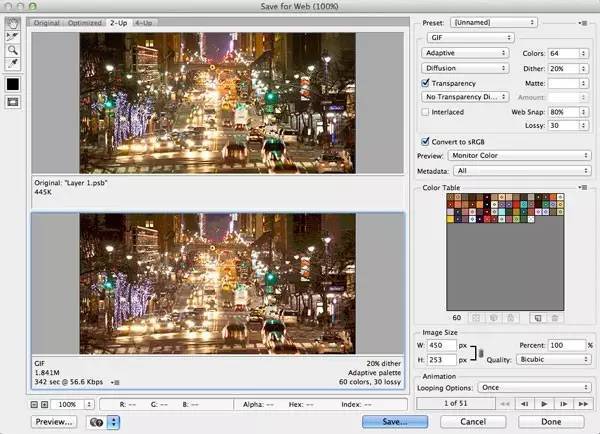Disable the Transparency checkbox
Viewport: 600px width, 434px height.
(x=426, y=83)
